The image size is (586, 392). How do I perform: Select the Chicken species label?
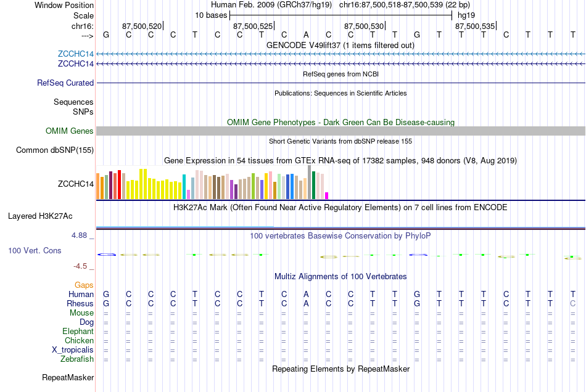[x=79, y=340]
